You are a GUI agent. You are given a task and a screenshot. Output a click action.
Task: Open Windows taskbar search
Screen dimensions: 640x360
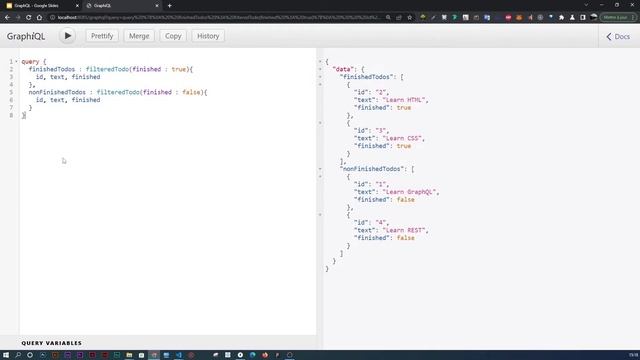[x=18, y=355]
